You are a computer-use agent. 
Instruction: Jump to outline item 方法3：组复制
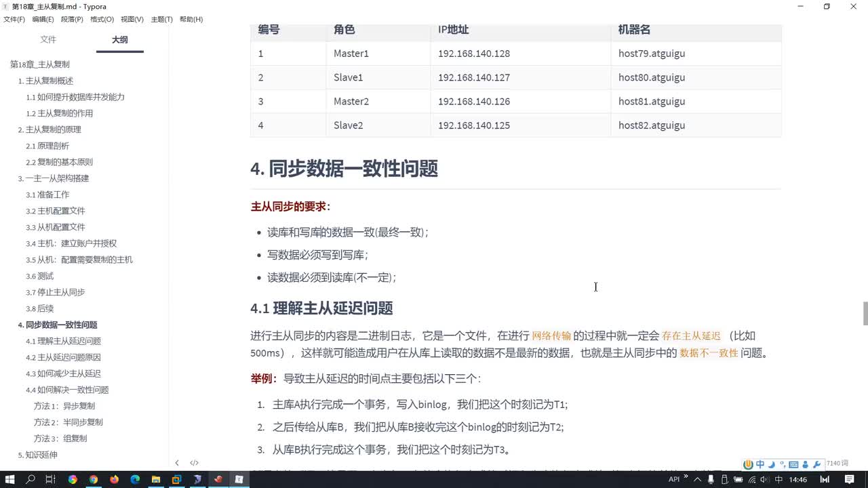60,439
